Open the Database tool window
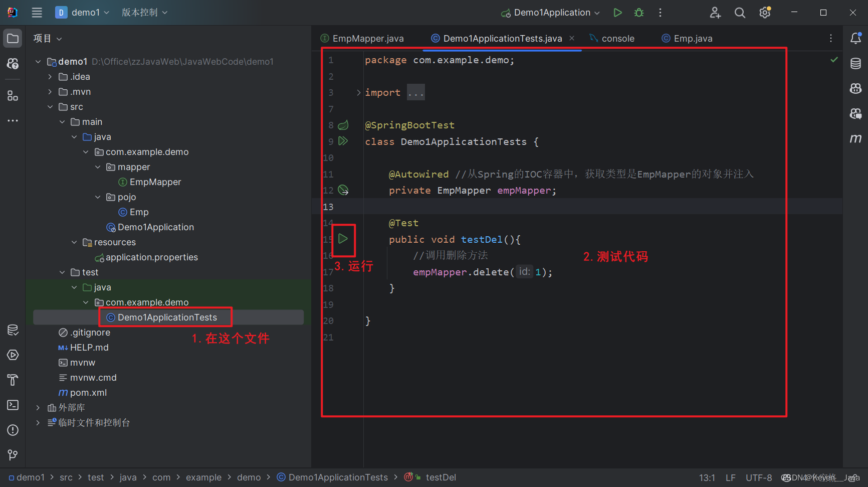 point(855,63)
